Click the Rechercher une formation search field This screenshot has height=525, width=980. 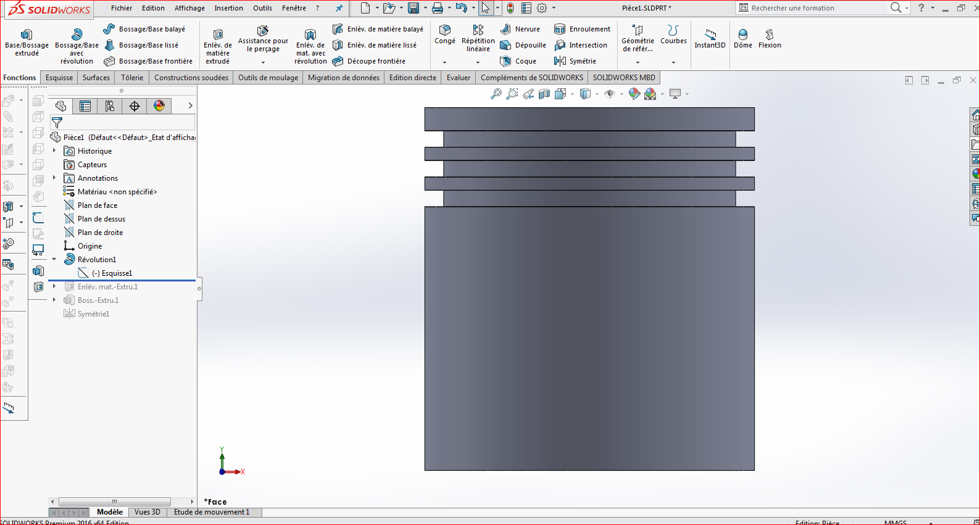click(x=812, y=8)
